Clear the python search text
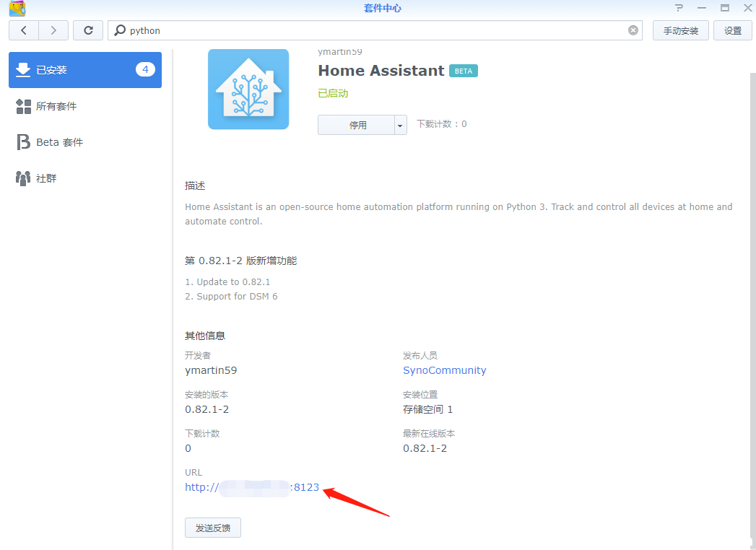Screen dimensions: 756x550 pyautogui.click(x=633, y=30)
